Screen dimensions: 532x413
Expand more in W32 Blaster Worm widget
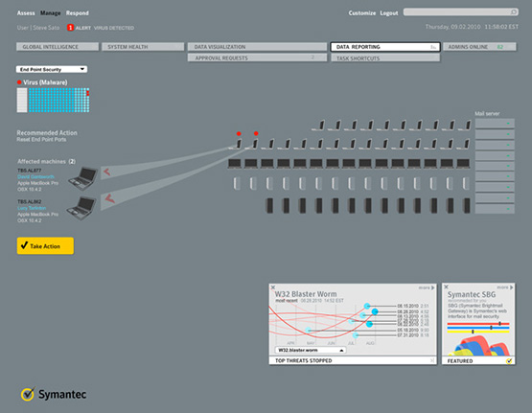tap(427, 287)
